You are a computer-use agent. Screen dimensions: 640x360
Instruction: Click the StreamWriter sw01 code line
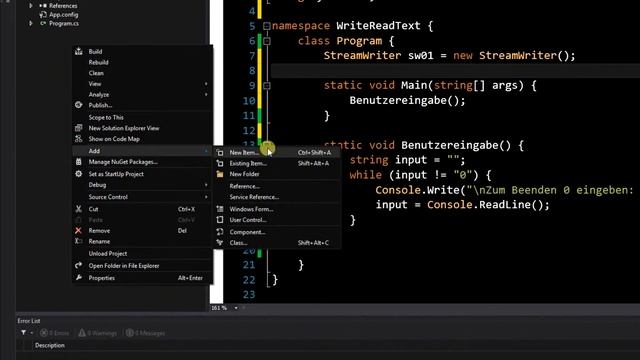[449, 56]
